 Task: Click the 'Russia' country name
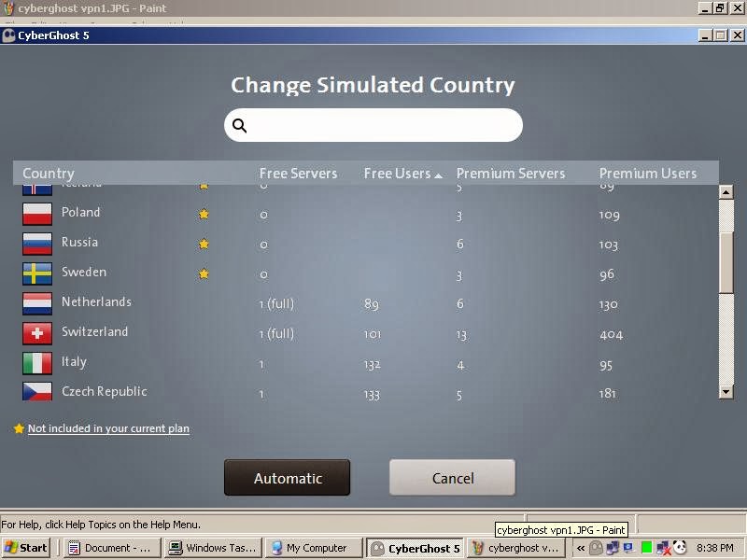point(79,242)
